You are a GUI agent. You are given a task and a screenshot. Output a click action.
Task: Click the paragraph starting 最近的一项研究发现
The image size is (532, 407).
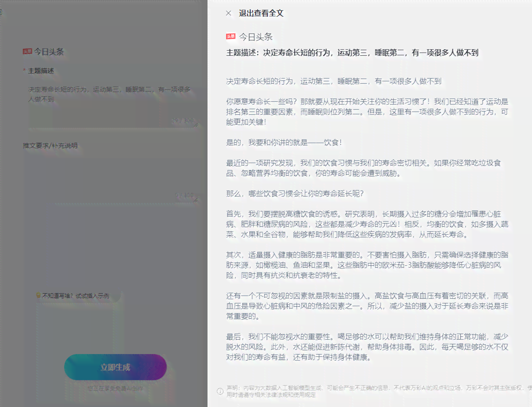pos(363,168)
